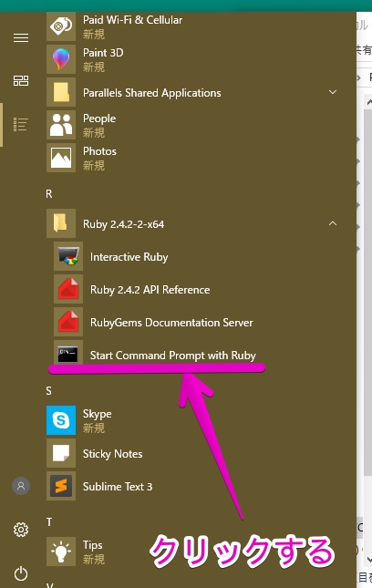The height and width of the screenshot is (588, 372).
Task: Switch to all apps list view
Action: [x=21, y=125]
